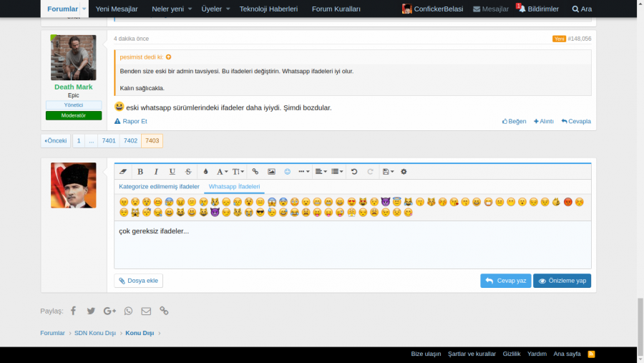The height and width of the screenshot is (363, 644).
Task: Click the undo icon in editor
Action: tap(354, 171)
